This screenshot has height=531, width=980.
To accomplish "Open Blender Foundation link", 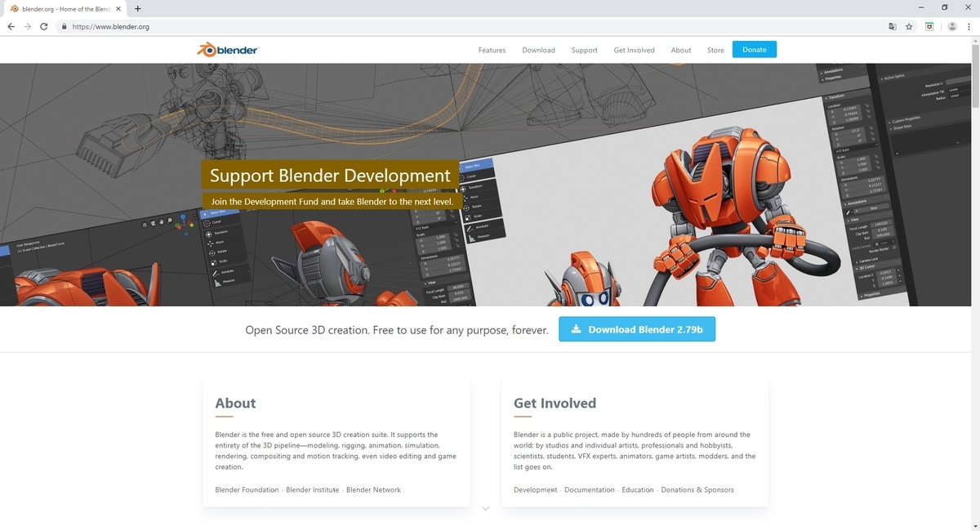I will 247,489.
